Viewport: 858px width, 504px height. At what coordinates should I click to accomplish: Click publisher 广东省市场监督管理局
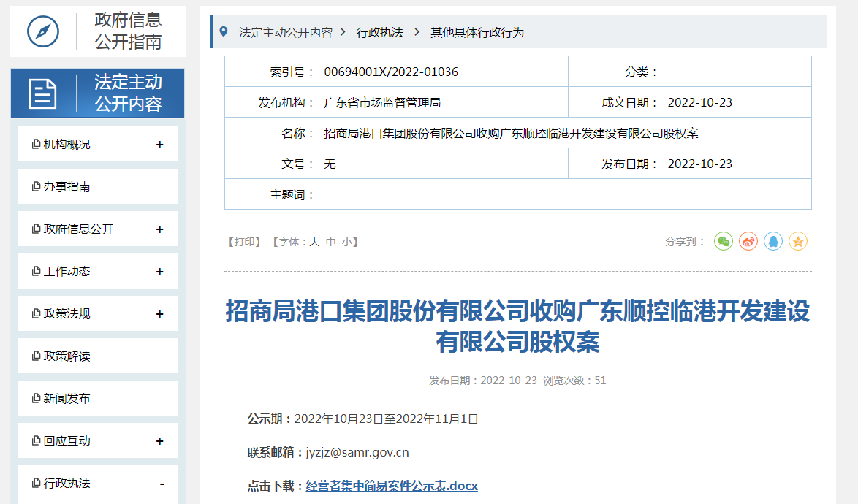(x=382, y=103)
